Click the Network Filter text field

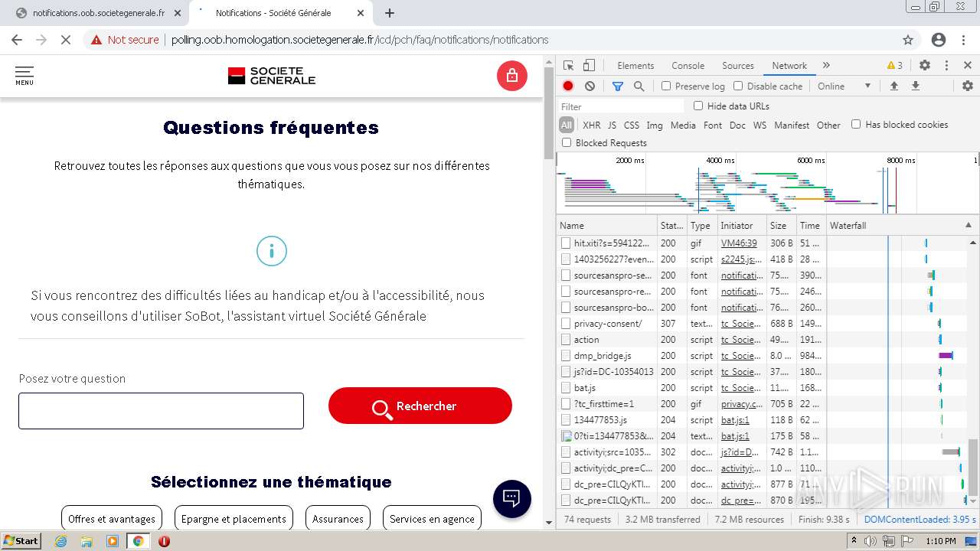(621, 106)
